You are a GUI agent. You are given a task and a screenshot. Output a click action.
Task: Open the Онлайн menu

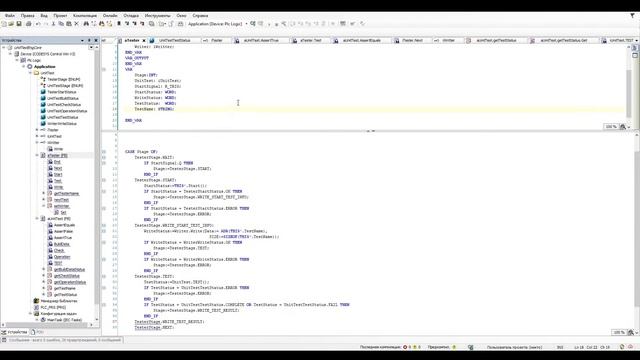point(110,16)
